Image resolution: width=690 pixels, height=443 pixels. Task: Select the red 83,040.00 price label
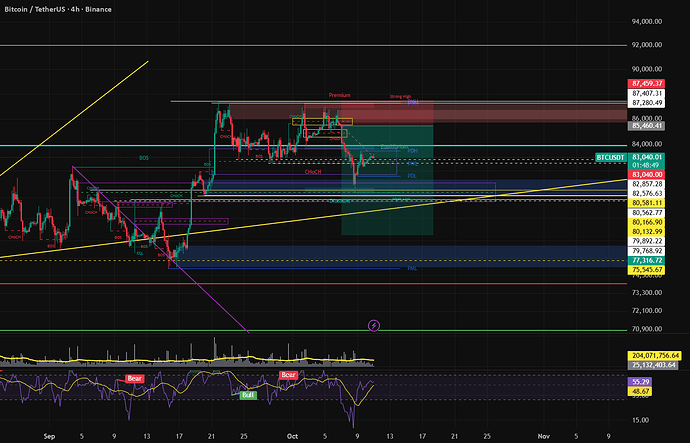click(x=646, y=175)
